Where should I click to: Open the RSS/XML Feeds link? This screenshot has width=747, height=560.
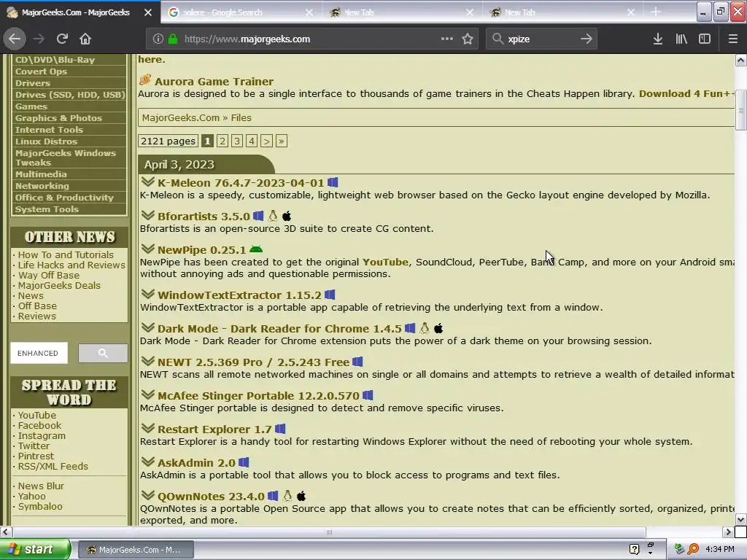tap(53, 466)
